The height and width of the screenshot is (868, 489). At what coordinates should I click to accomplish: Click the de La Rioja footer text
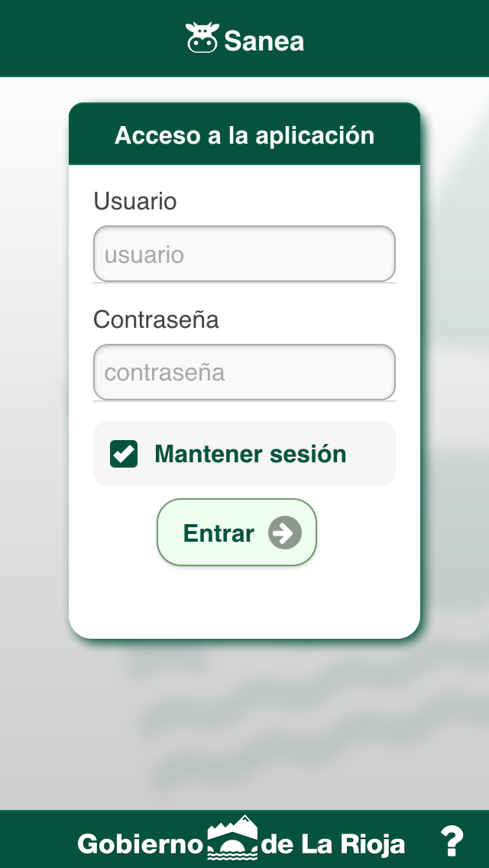333,844
